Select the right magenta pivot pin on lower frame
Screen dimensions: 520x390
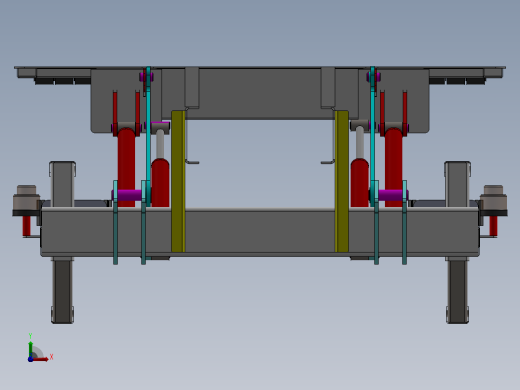pos(391,195)
